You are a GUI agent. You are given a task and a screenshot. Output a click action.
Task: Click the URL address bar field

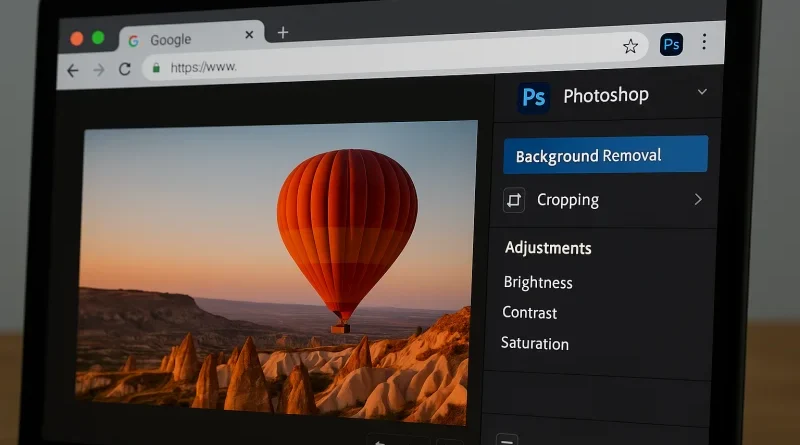coord(390,62)
